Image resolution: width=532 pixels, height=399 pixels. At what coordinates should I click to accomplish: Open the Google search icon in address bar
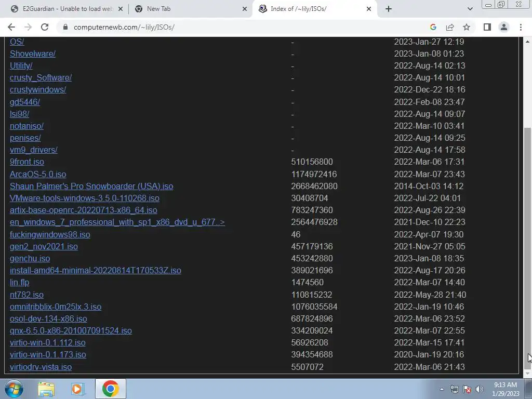(x=433, y=27)
